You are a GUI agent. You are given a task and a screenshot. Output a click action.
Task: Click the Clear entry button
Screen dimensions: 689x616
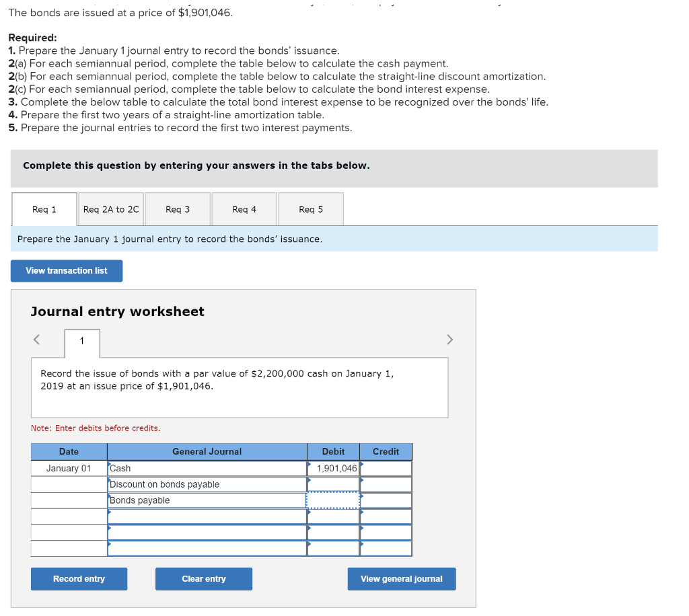tap(204, 579)
